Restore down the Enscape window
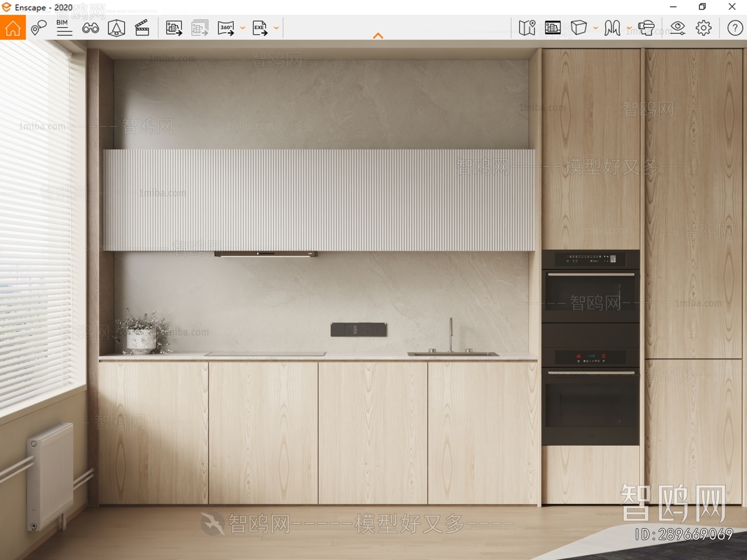This screenshot has height=560, width=747. [702, 7]
